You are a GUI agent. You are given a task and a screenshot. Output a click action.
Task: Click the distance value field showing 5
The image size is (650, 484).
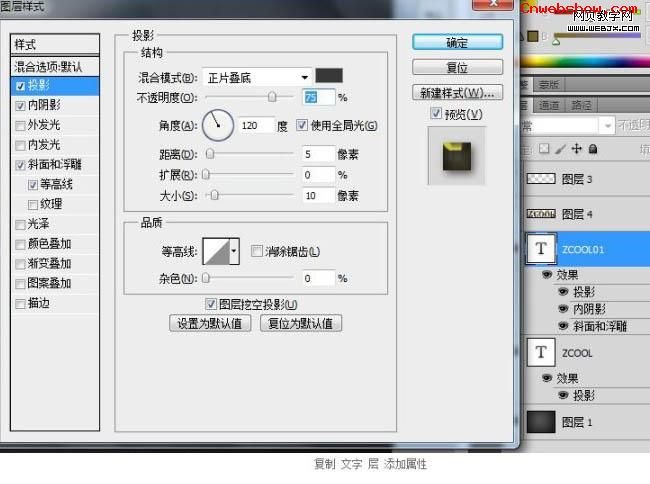point(318,154)
